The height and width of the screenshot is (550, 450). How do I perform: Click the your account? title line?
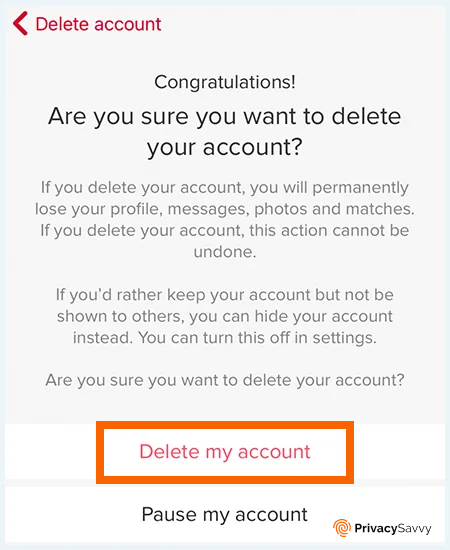pos(225,147)
